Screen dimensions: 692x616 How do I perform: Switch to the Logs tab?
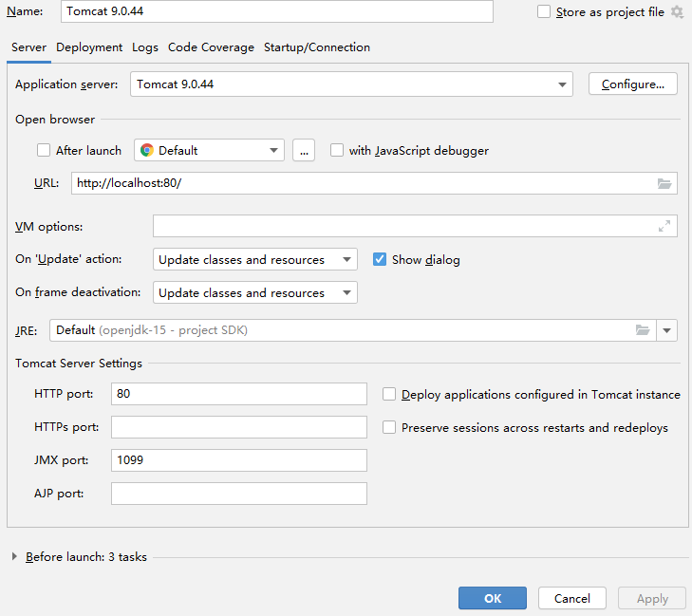(x=145, y=47)
